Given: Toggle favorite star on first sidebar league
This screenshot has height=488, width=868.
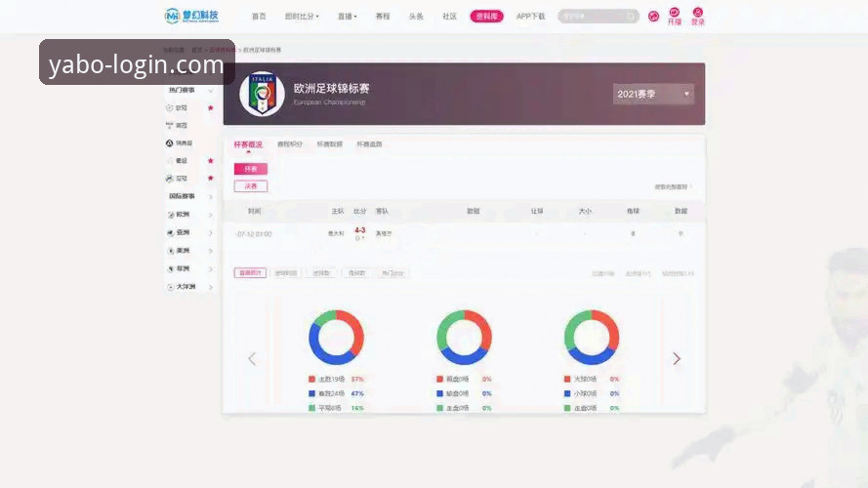Looking at the screenshot, I should pos(210,108).
